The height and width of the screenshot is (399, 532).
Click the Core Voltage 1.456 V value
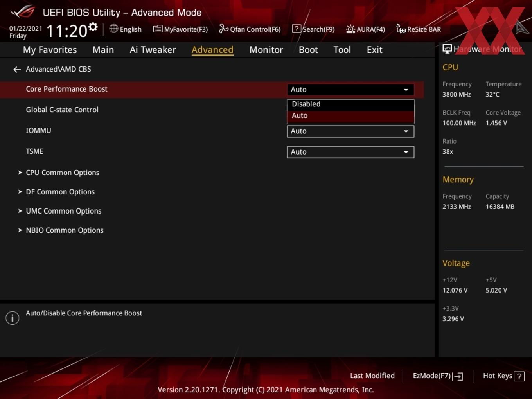496,123
